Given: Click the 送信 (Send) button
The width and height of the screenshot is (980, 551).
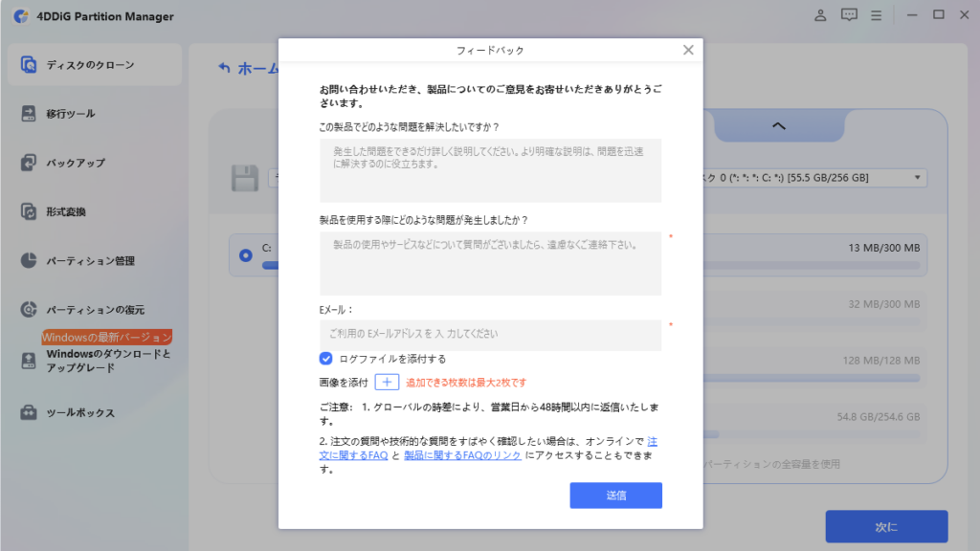Looking at the screenshot, I should tap(615, 496).
